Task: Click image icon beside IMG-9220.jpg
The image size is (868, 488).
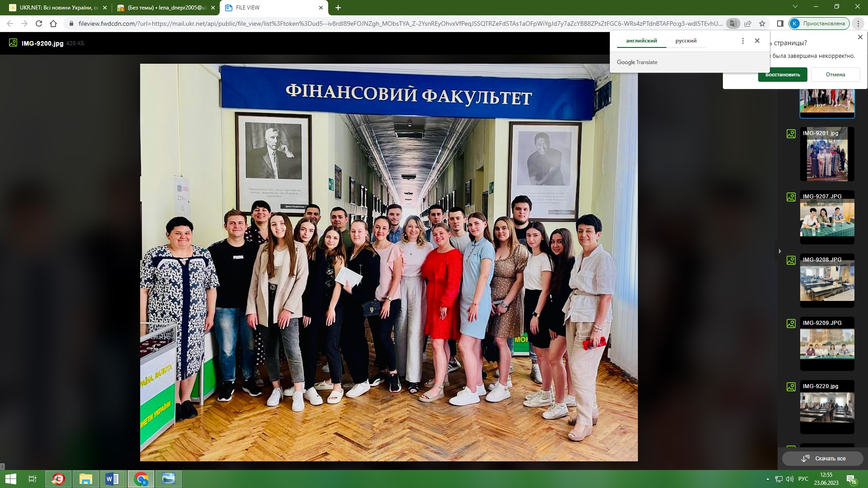Action: click(791, 387)
